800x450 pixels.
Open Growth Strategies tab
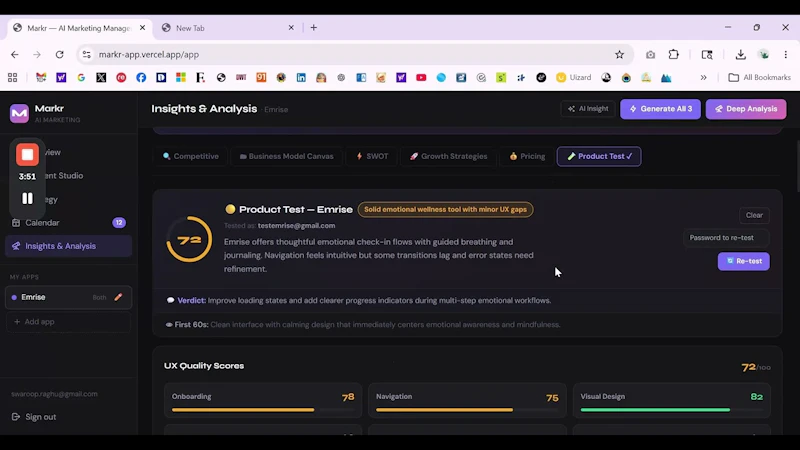tap(448, 156)
